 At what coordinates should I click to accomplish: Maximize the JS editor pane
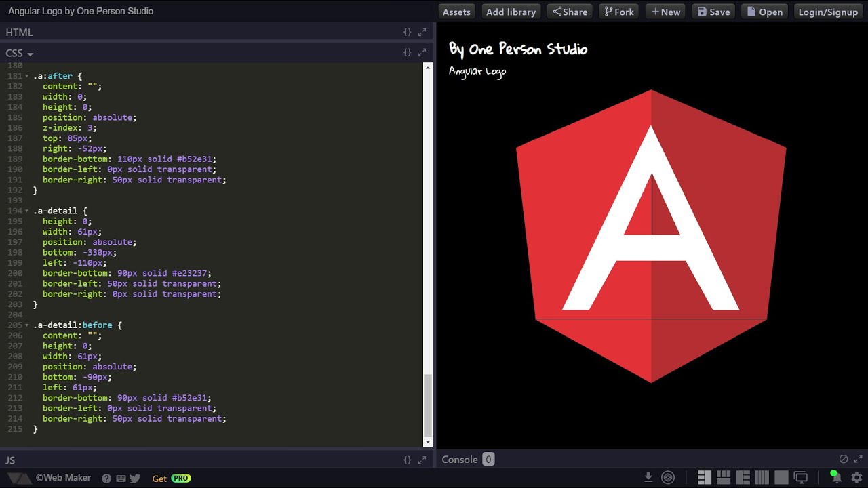pyautogui.click(x=422, y=460)
